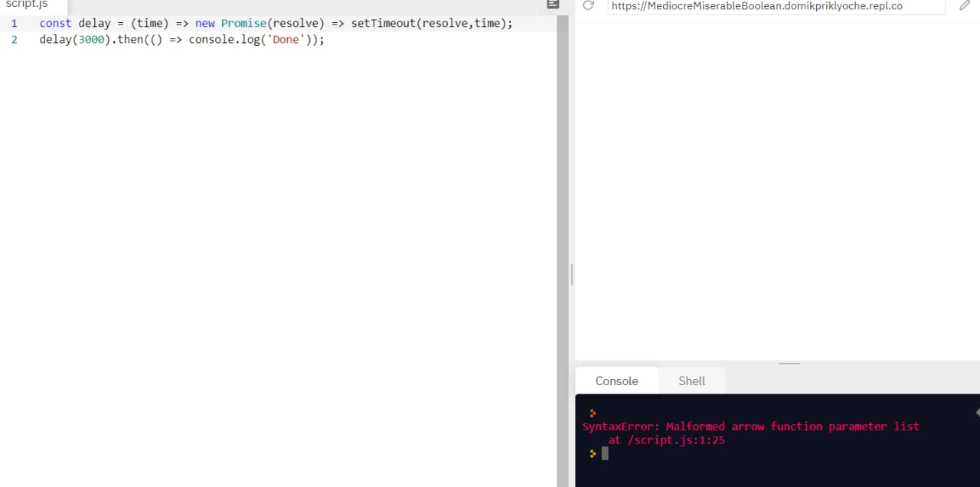Click the editor vertical scrollbar

point(563,250)
